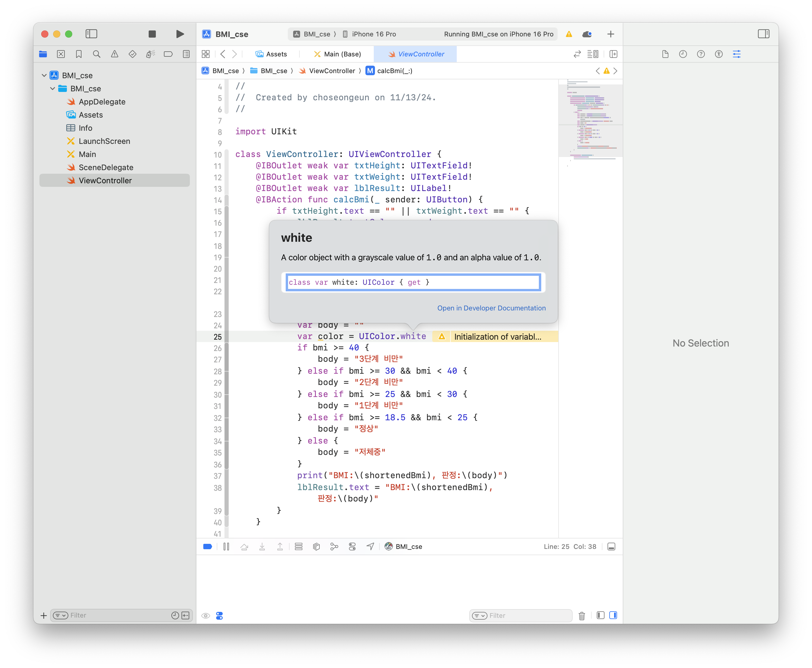The width and height of the screenshot is (812, 668).
Task: Stop the running BMI_cse app
Action: 152,34
